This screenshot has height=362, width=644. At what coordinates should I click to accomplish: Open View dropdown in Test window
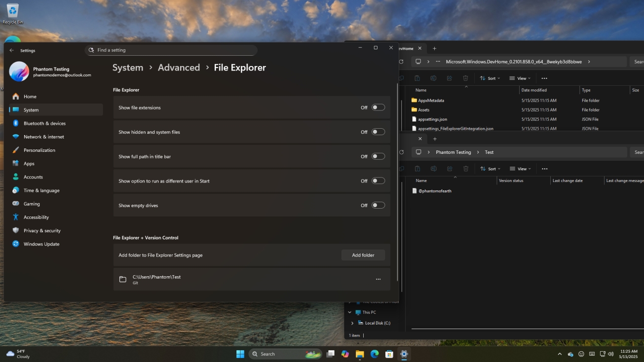tap(520, 169)
